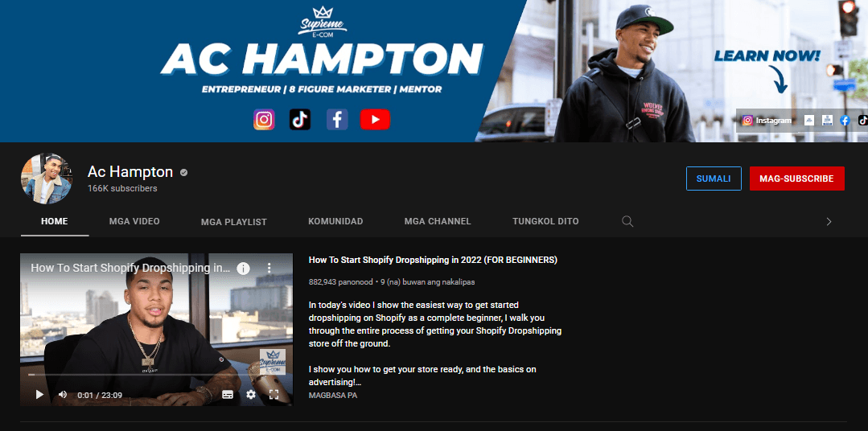Open the Instagram link on the banner overlay
Viewport: 868px width, 431px height.
767,120
